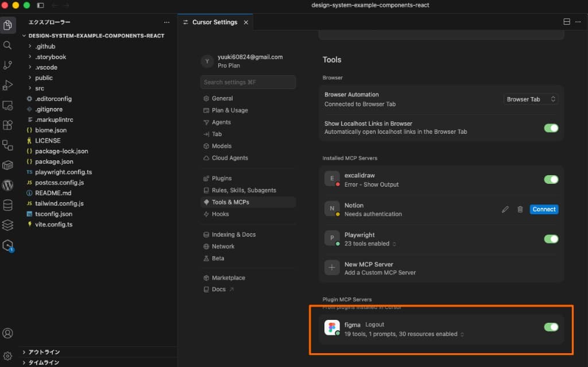Turn off the figma plugin MCP toggle
Screen dimensions: 588x367
point(551,327)
